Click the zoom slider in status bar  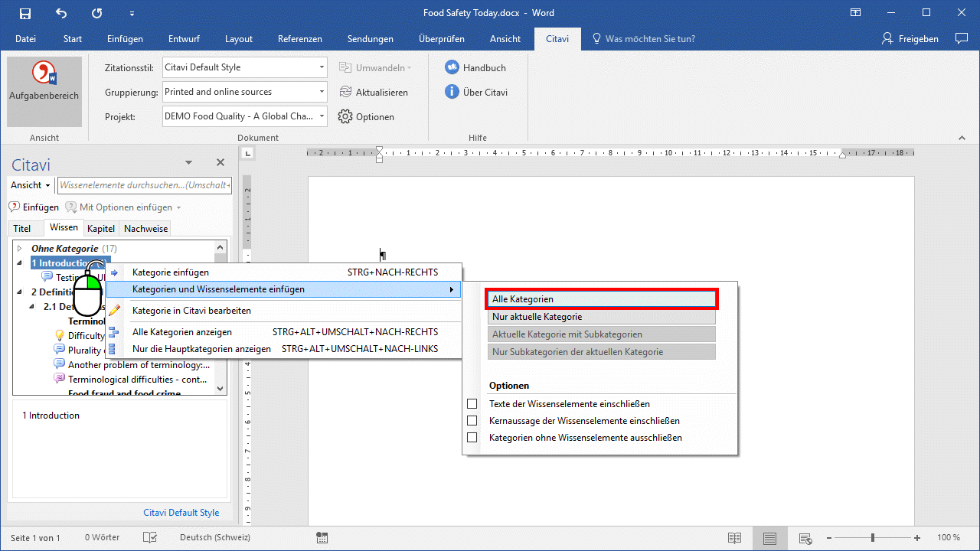(872, 538)
